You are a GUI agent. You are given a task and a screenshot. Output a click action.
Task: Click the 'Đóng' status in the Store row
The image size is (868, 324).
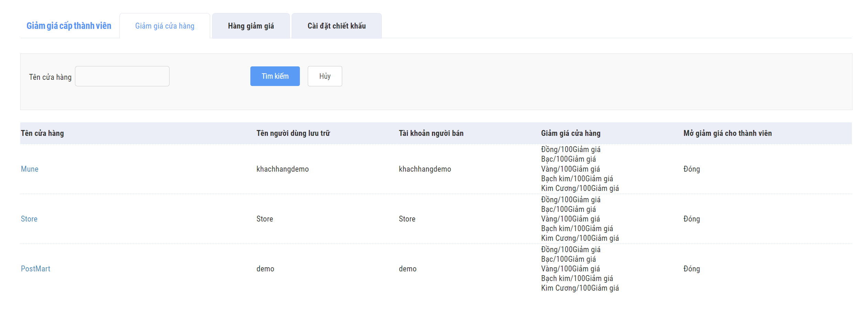point(692,219)
